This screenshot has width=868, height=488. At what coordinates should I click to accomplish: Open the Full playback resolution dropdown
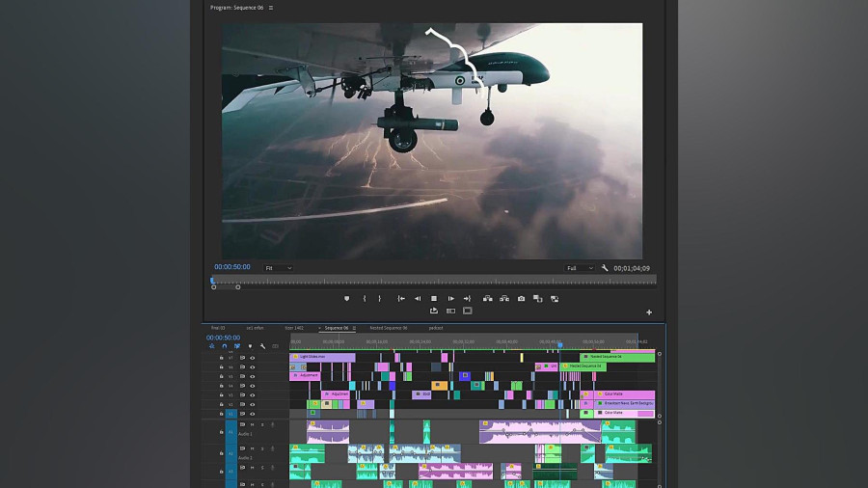(x=580, y=268)
